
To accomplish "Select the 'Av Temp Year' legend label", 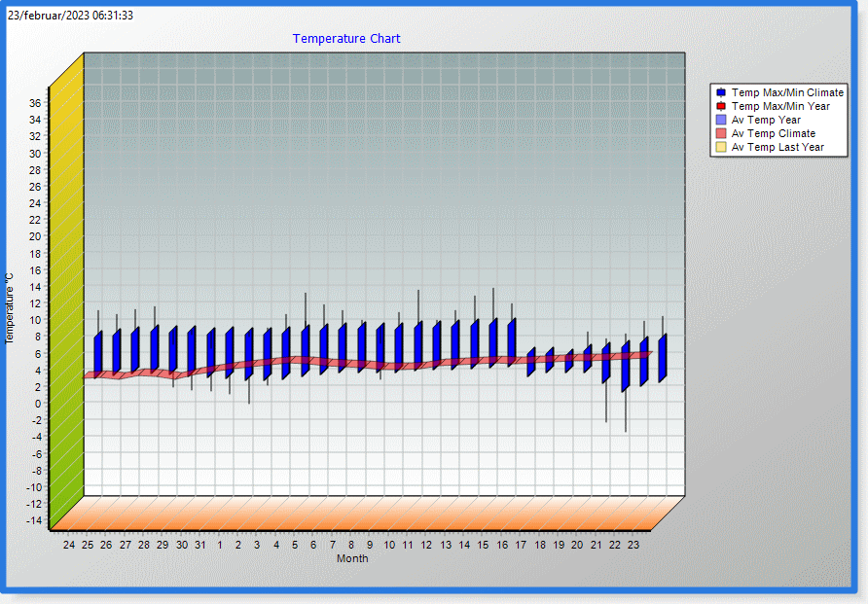I will 766,120.
